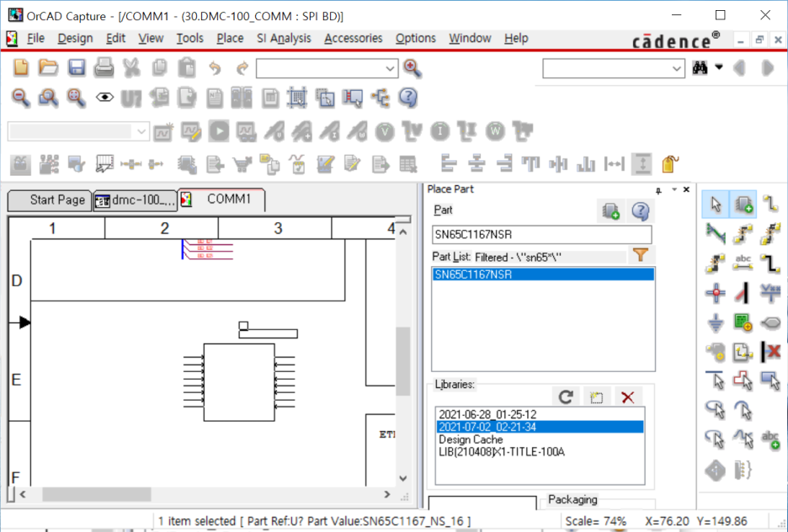The width and height of the screenshot is (788, 532).
Task: Open a file with the folder icon
Action: coord(48,67)
